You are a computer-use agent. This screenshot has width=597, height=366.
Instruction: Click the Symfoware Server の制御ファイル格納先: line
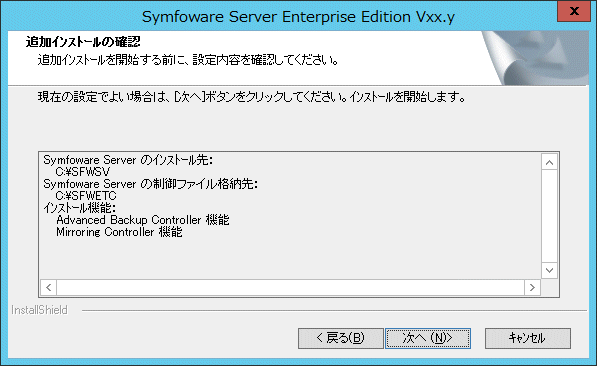coord(150,184)
